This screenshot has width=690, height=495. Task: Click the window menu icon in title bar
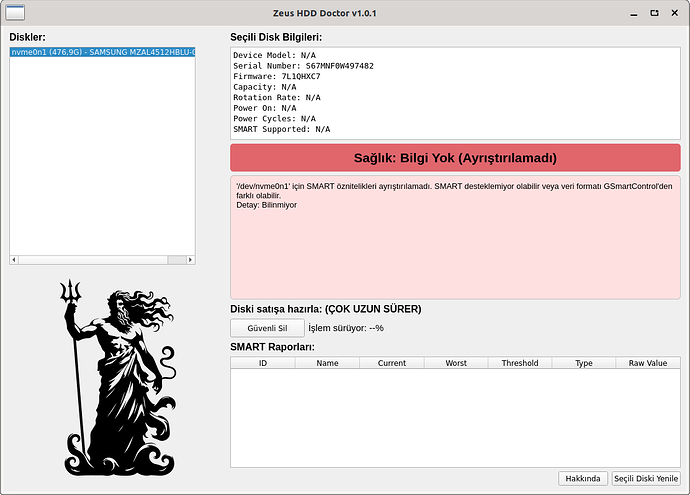pyautogui.click(x=15, y=13)
